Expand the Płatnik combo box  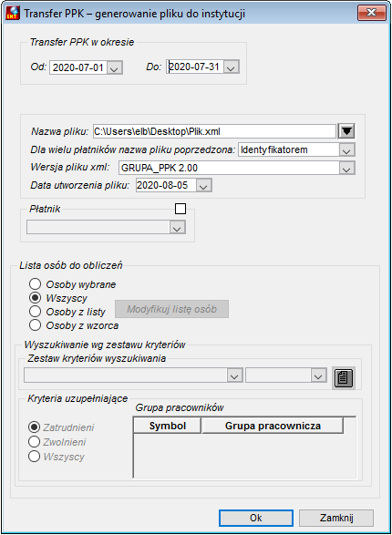(x=177, y=228)
